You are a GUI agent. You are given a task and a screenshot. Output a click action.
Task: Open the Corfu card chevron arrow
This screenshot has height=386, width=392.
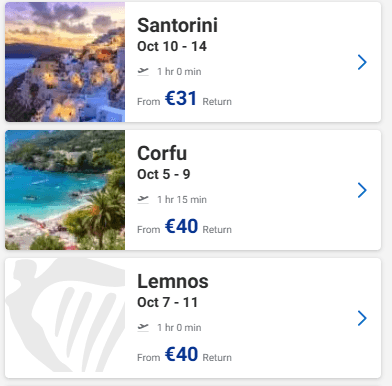[x=362, y=190]
